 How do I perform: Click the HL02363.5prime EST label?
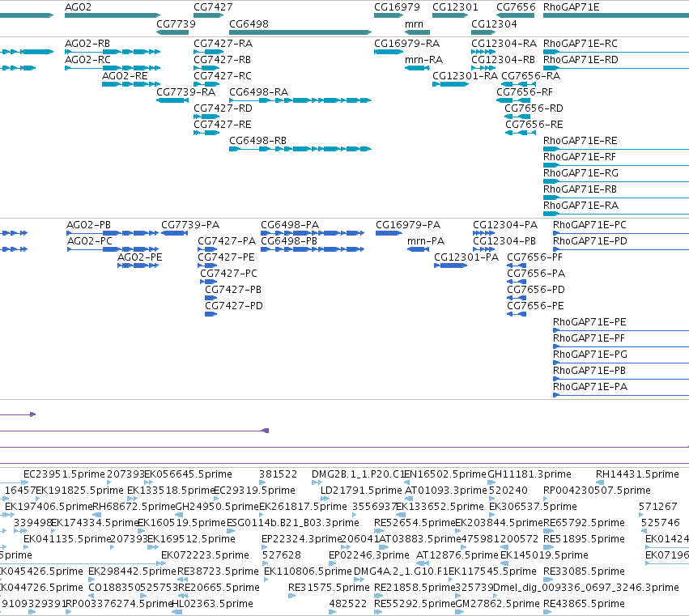[x=212, y=604]
